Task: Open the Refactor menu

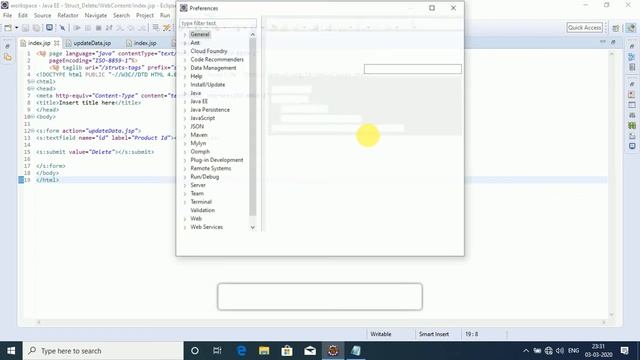Action: click(68, 15)
